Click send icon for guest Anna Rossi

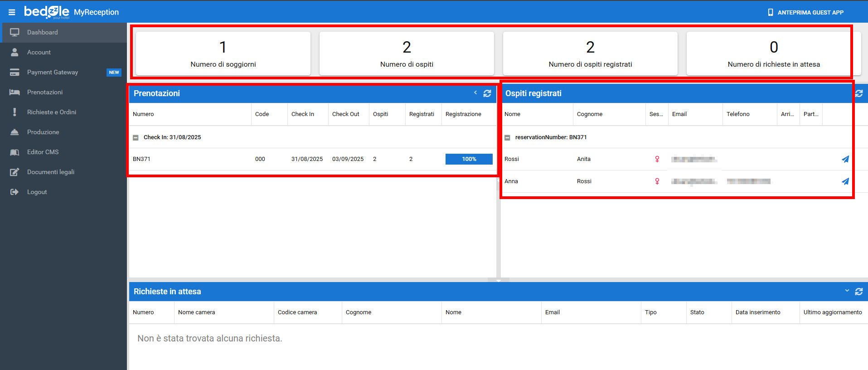point(845,181)
